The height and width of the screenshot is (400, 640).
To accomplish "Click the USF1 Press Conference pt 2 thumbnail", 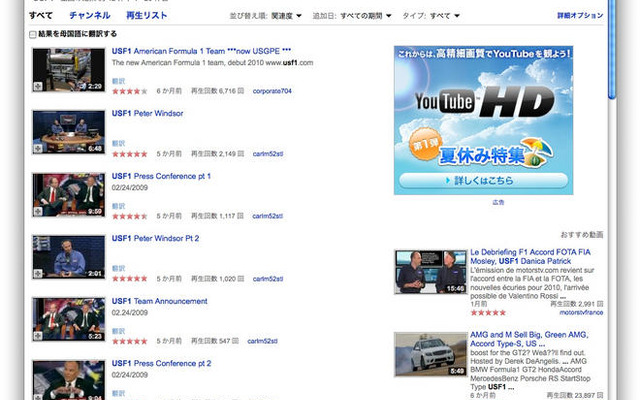I will pos(69,380).
